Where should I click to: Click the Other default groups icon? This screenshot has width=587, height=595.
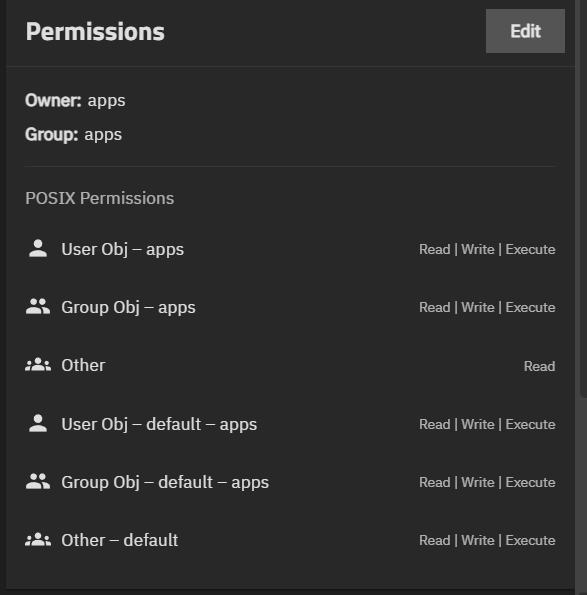[x=38, y=540]
